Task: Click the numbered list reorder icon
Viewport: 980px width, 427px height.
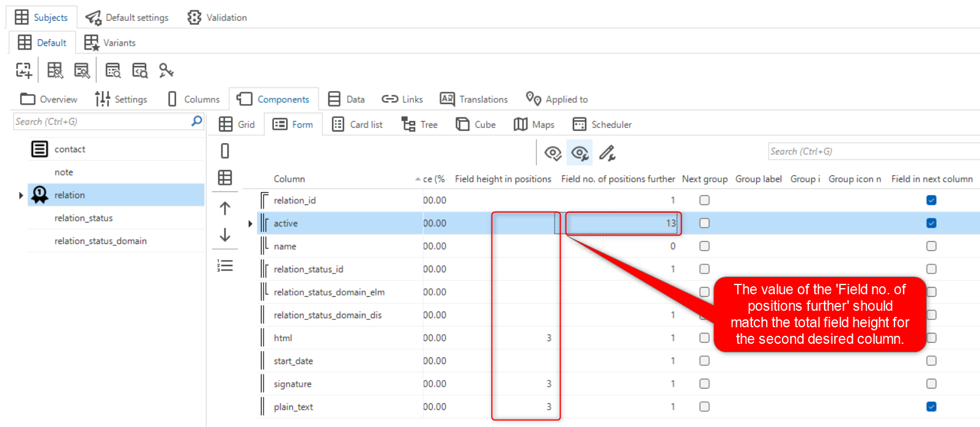Action: tap(225, 265)
